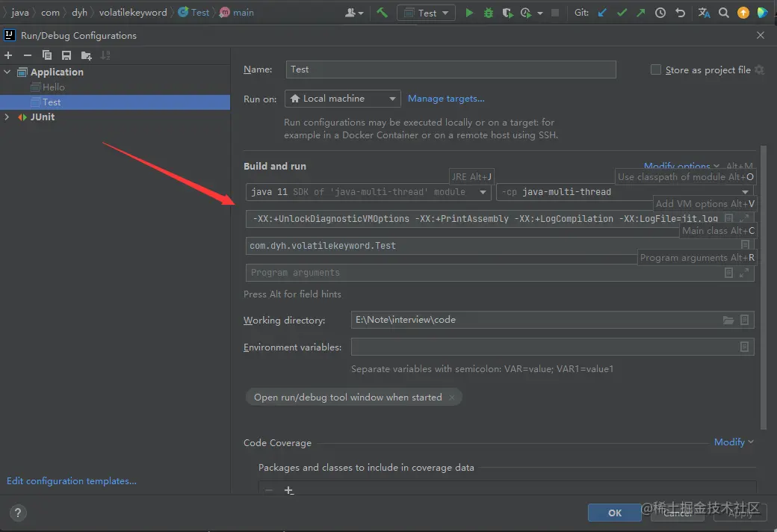
Task: Open the profiler dropdown arrow in the toolbar
Action: [x=539, y=13]
